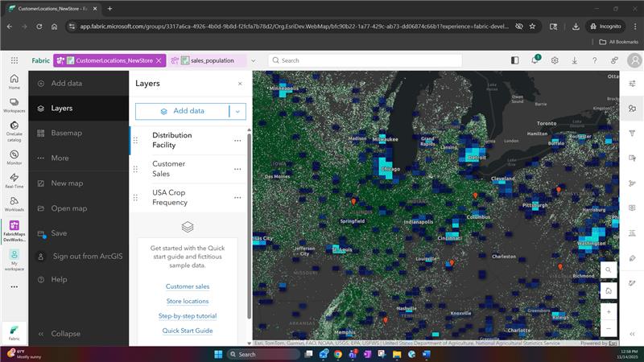Switch to the sales_population tab
Image resolution: width=644 pixels, height=362 pixels.
tap(208, 61)
